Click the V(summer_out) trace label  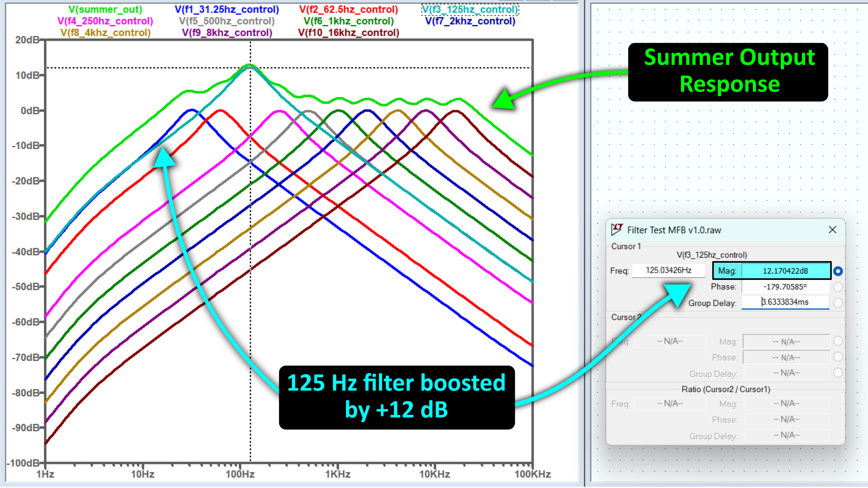tap(105, 9)
